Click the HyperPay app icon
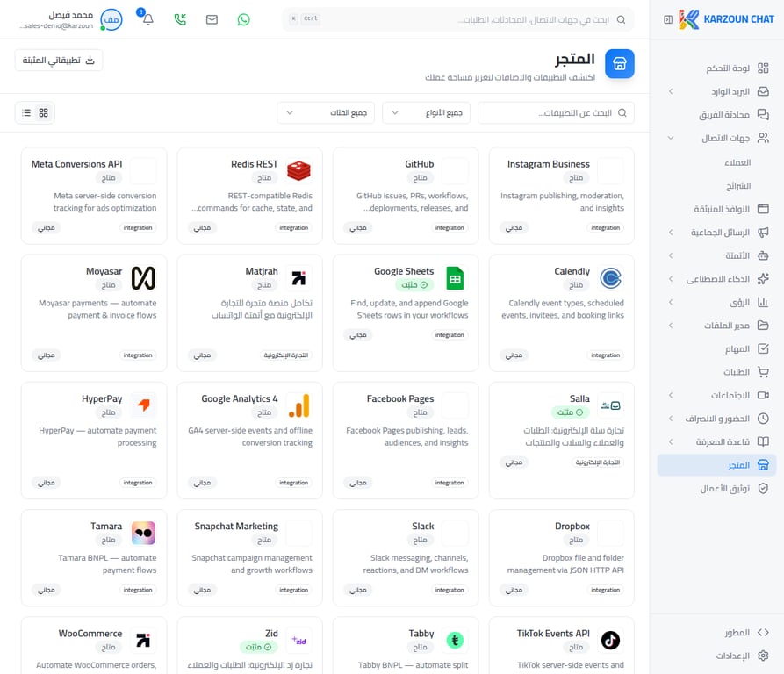This screenshot has height=674, width=784. point(143,405)
